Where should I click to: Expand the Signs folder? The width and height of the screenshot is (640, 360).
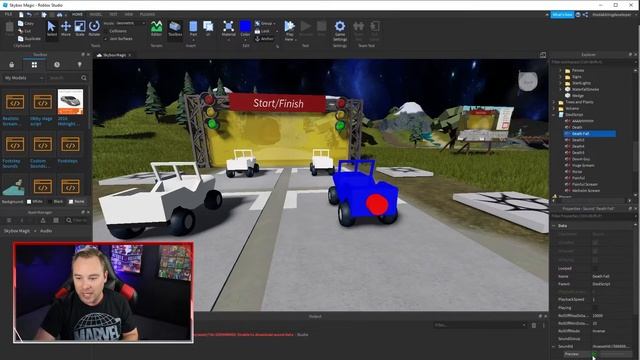(560, 77)
